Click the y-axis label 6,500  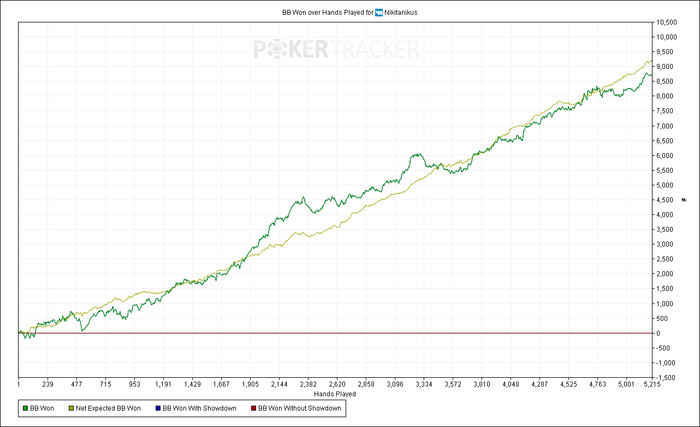(x=665, y=141)
